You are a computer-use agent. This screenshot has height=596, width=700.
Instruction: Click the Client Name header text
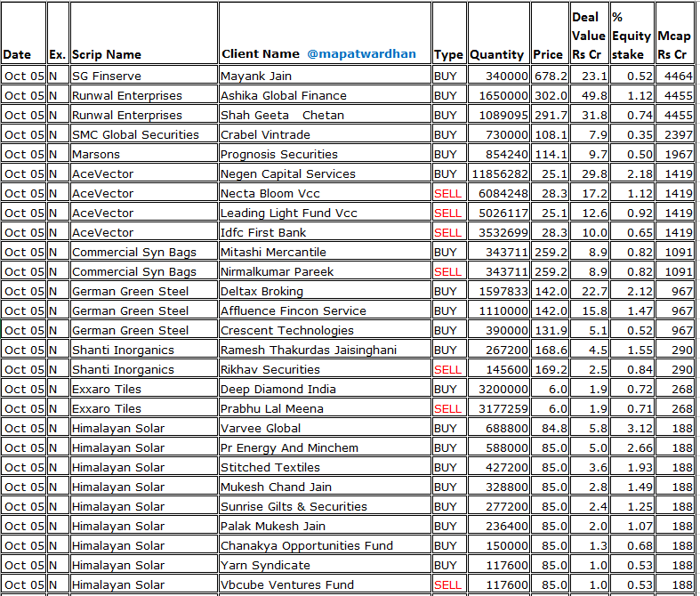click(261, 54)
